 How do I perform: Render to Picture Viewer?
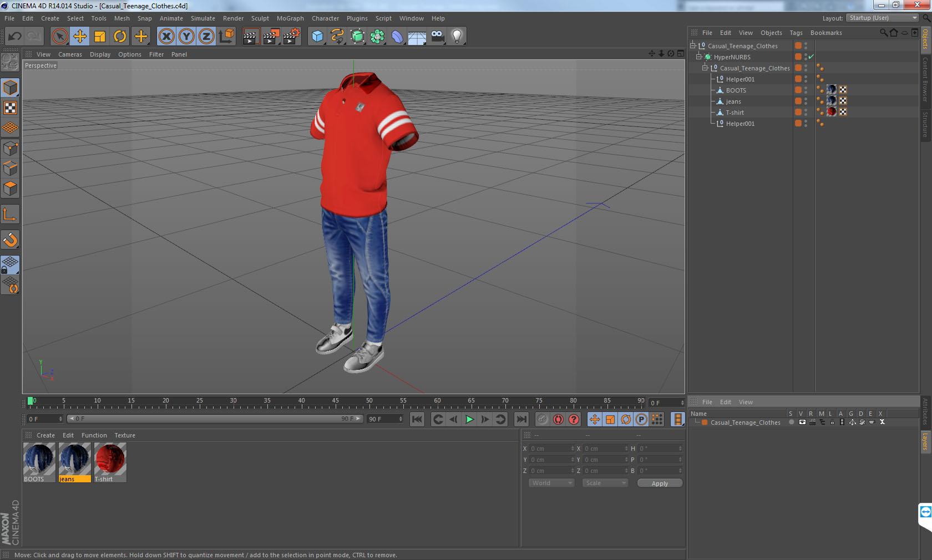click(271, 37)
